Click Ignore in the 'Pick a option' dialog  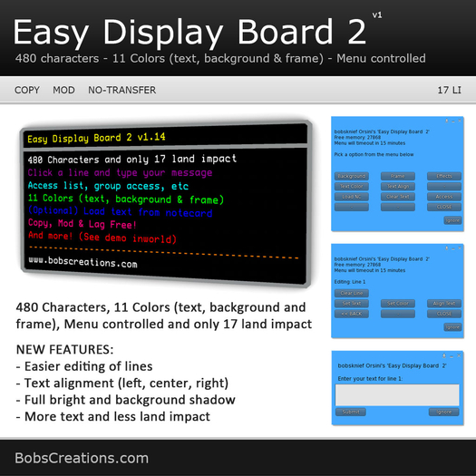(452, 220)
